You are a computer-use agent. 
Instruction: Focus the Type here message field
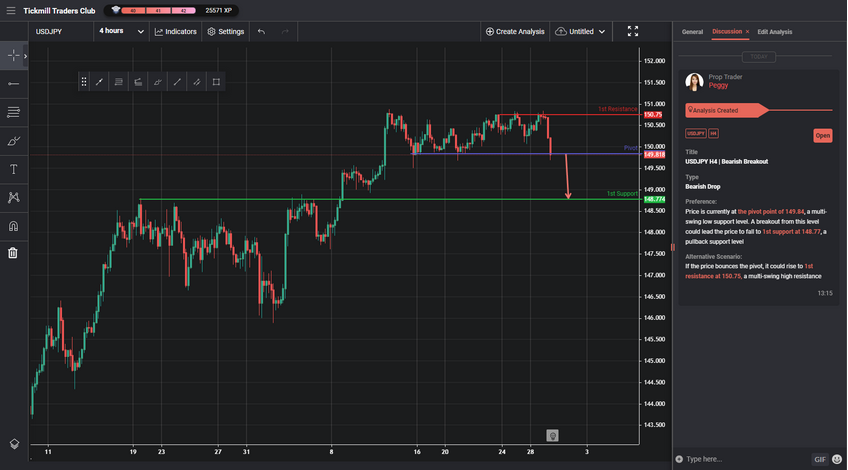point(746,459)
